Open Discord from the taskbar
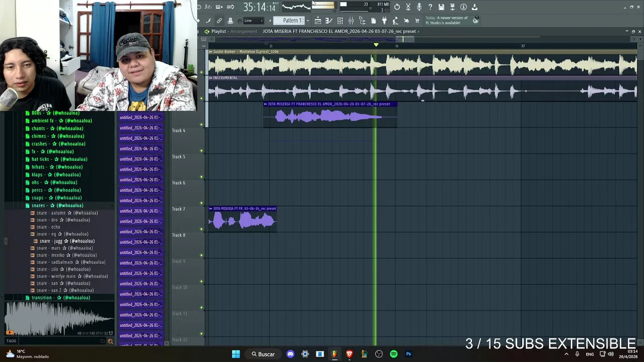 [290, 354]
